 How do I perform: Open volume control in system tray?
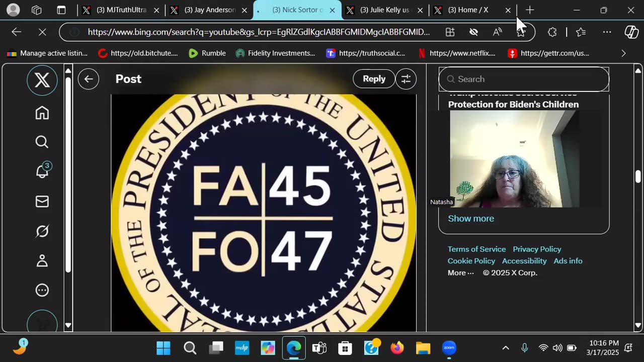pos(557,348)
